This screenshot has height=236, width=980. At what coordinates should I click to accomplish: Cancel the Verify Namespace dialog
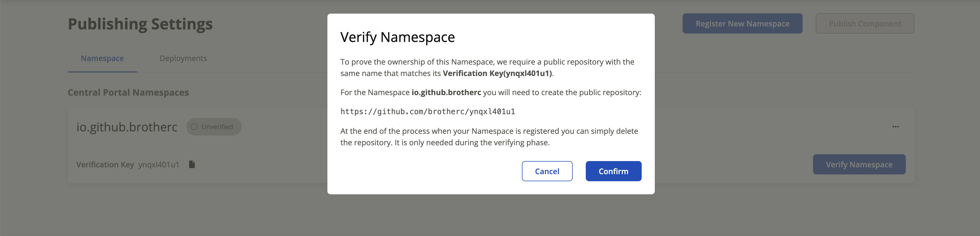coord(547,171)
